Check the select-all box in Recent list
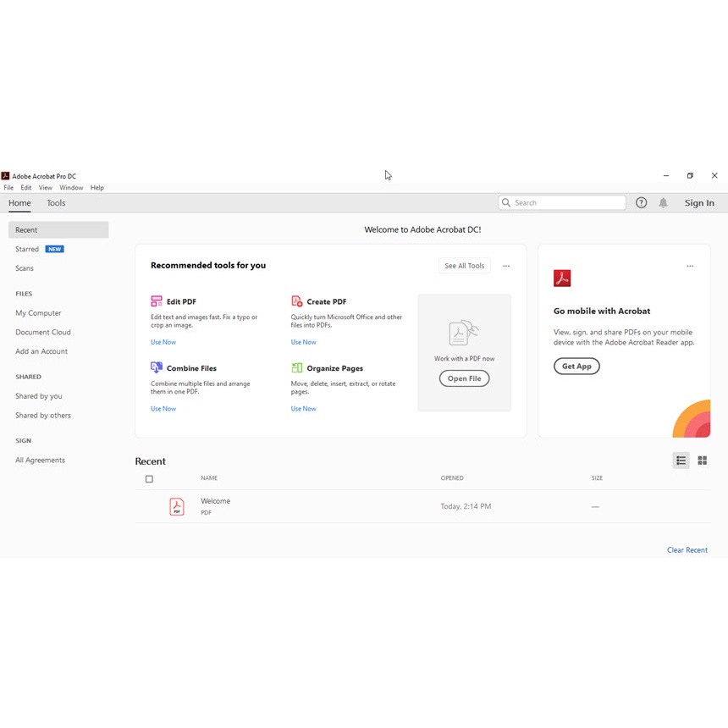 tap(149, 478)
